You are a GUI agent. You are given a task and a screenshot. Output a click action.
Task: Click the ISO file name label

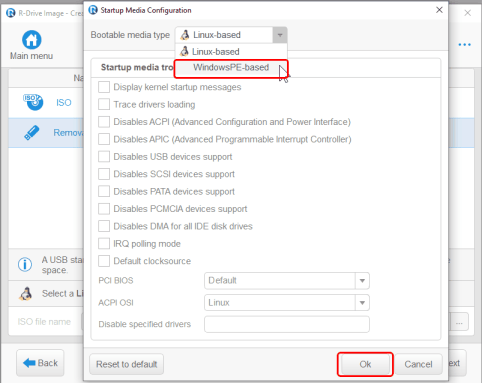[44, 322]
